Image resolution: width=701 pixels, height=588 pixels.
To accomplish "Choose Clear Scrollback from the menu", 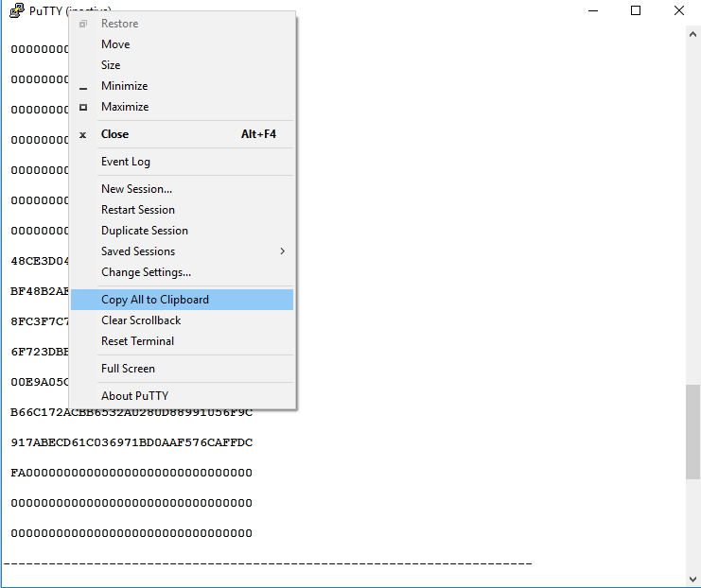I will 141,320.
